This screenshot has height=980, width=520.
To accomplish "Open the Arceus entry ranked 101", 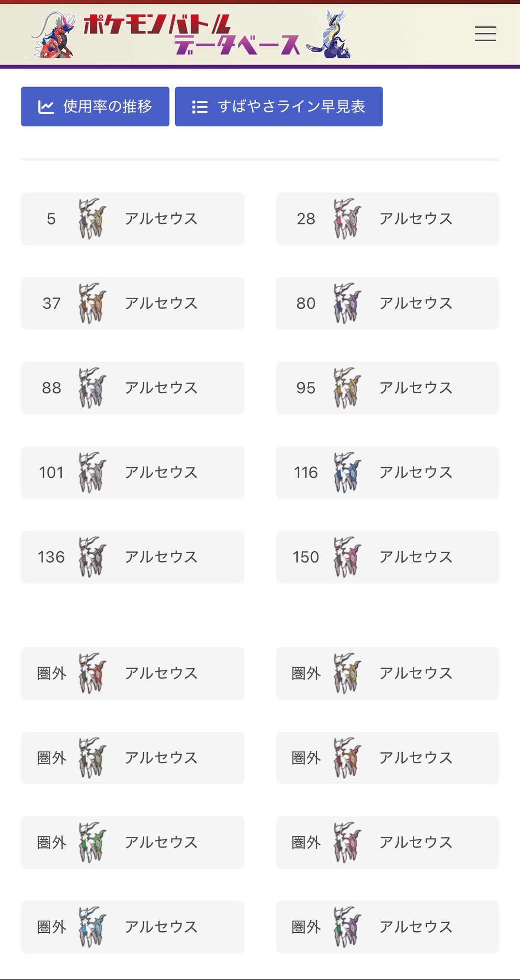I will [x=133, y=473].
